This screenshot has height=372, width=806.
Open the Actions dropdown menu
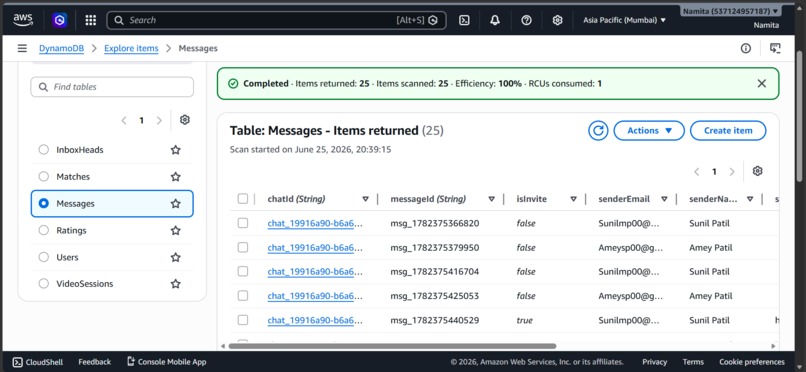point(649,131)
